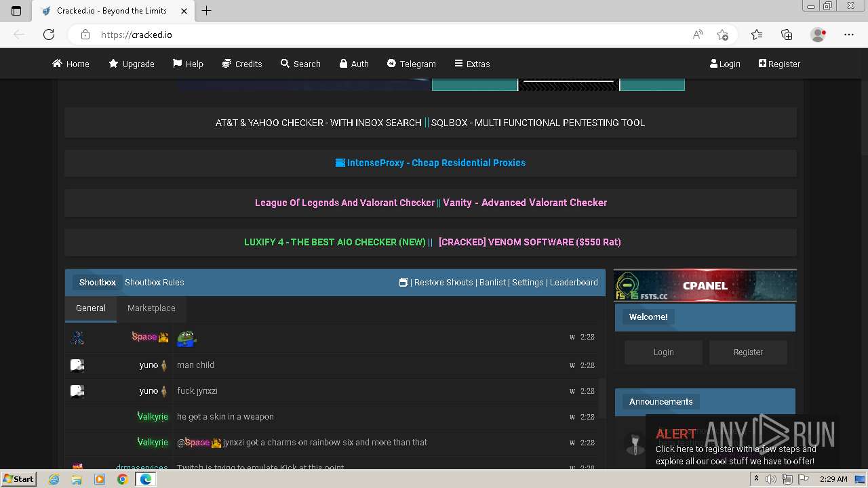The image size is (868, 488).
Task: Click the taskbar clock 2:29 AM
Action: coord(833,479)
